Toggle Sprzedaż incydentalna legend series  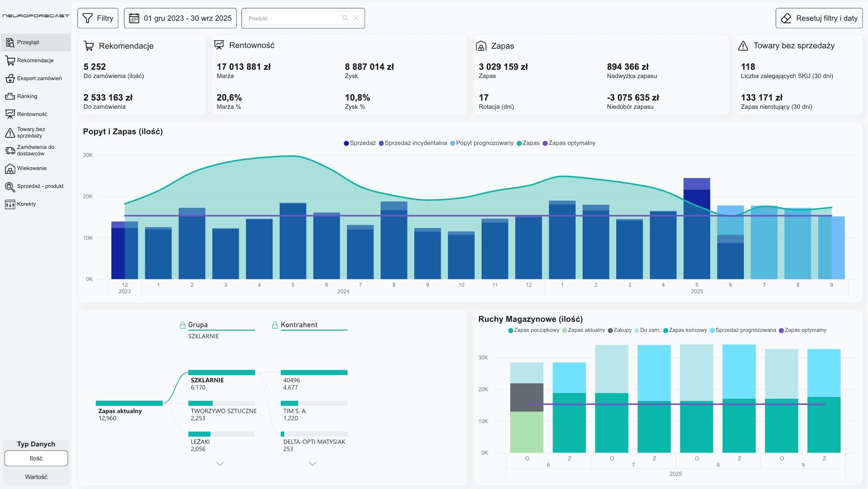413,143
